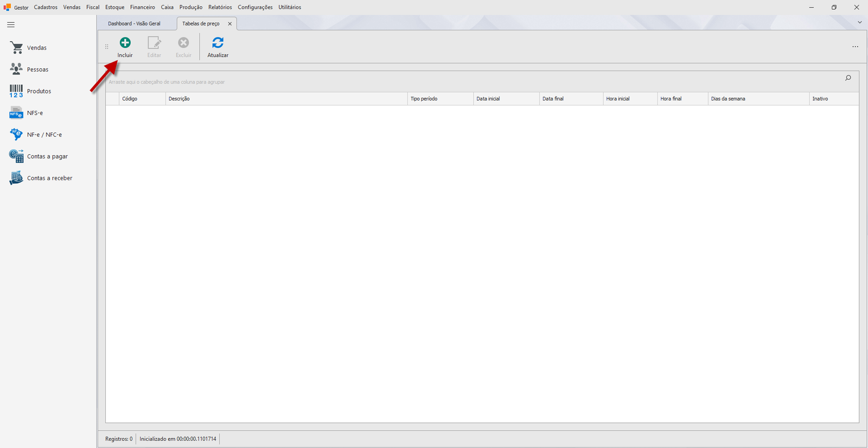
Task: Open Contas a pagar in sidebar
Action: [39, 156]
